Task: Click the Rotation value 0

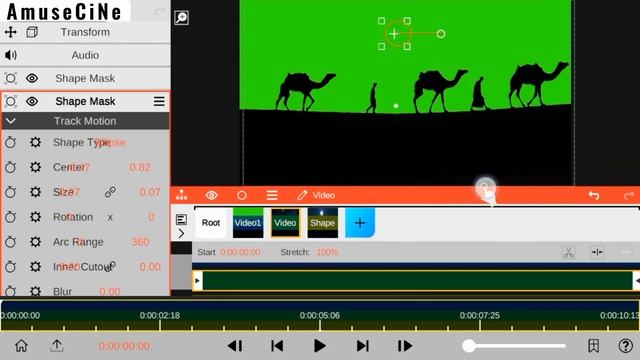Action: pyautogui.click(x=151, y=217)
